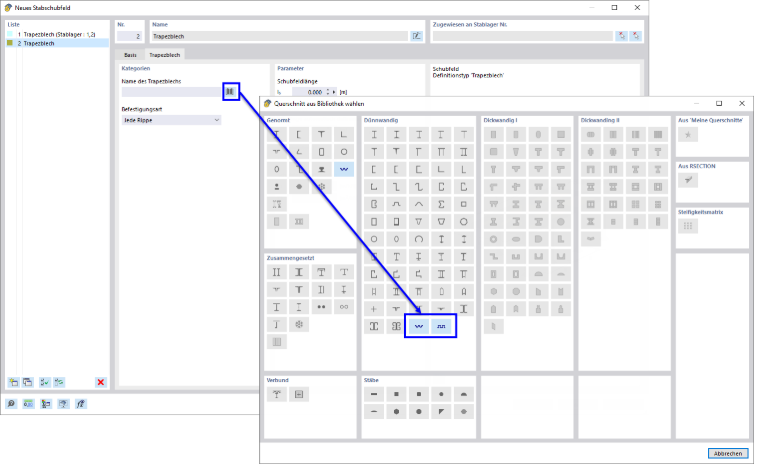760x471 pixels.
Task: Select the snowflake-shaped section in Zusammengesetzt
Action: point(299,325)
